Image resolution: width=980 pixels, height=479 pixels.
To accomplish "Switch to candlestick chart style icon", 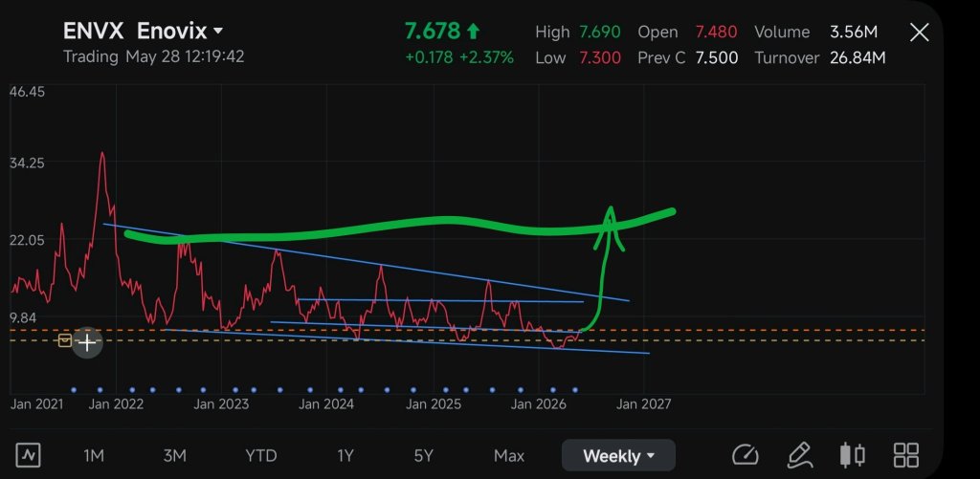I will click(x=853, y=455).
